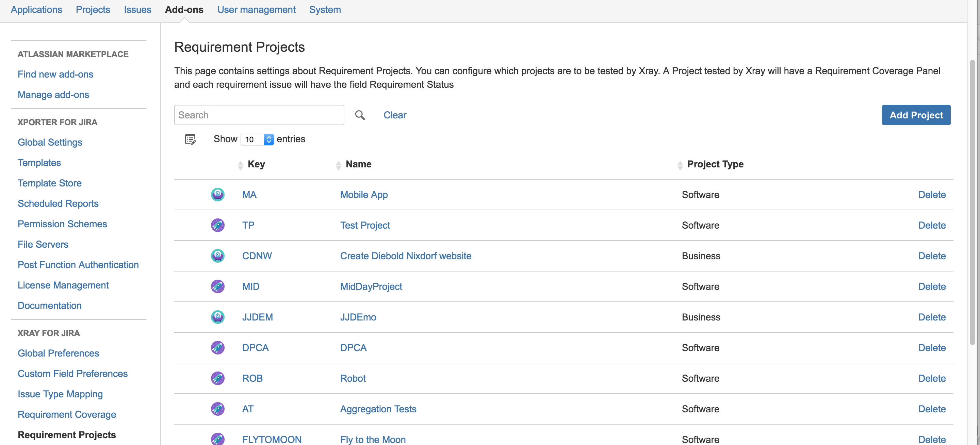Open Scheduled Reports sidebar link
The width and height of the screenshot is (980, 445).
point(58,203)
